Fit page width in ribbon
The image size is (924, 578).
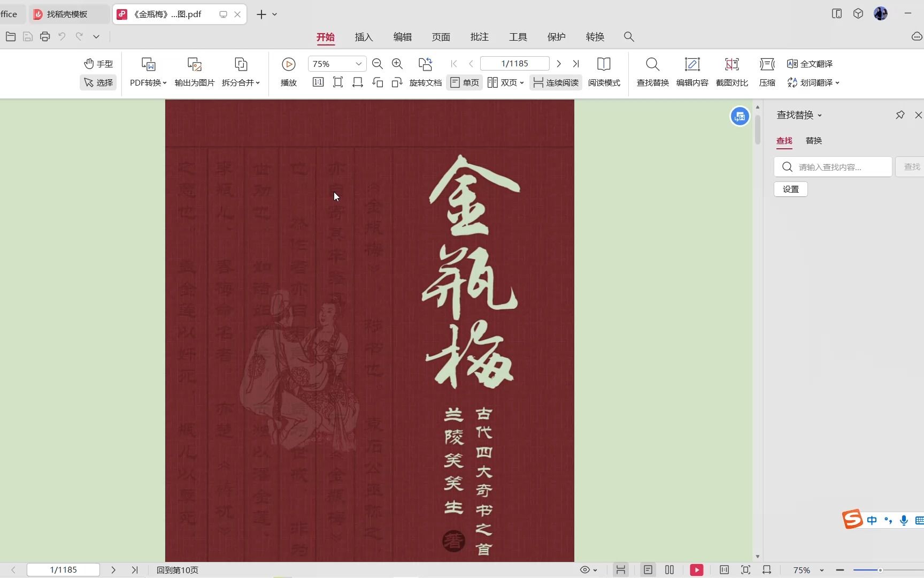tap(358, 82)
